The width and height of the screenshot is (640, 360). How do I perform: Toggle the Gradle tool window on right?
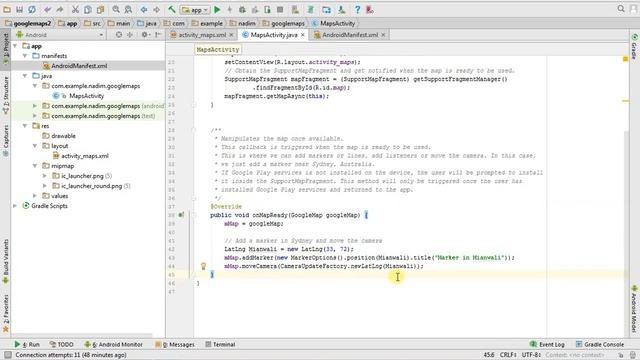[x=634, y=47]
